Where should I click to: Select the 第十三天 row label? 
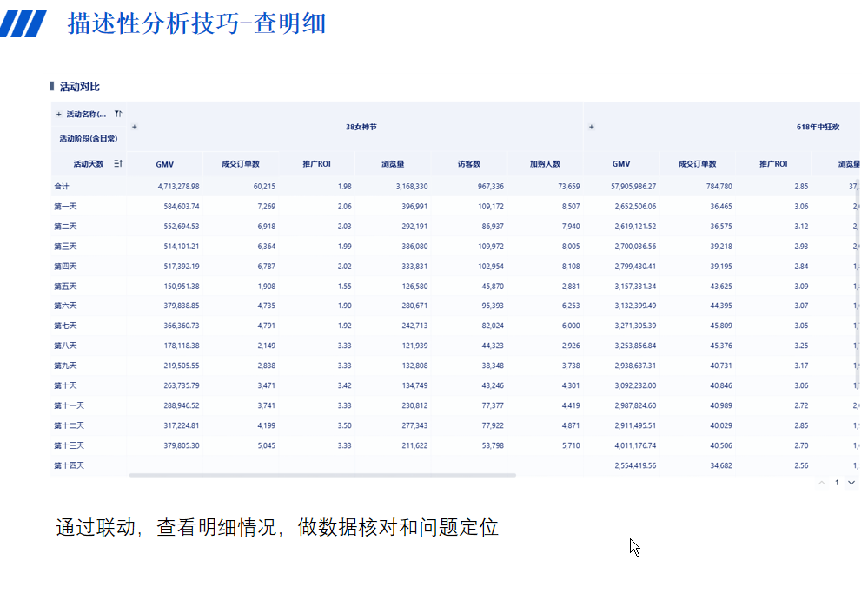70,445
